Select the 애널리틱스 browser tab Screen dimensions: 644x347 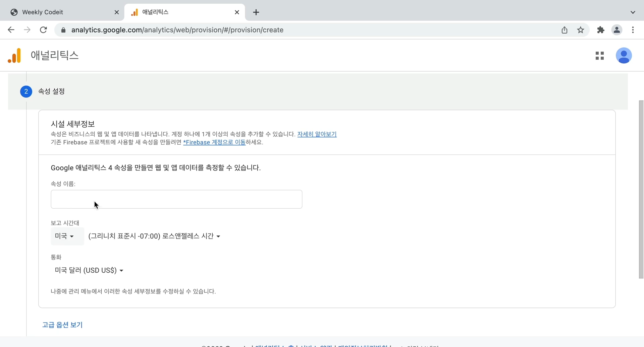click(x=184, y=12)
